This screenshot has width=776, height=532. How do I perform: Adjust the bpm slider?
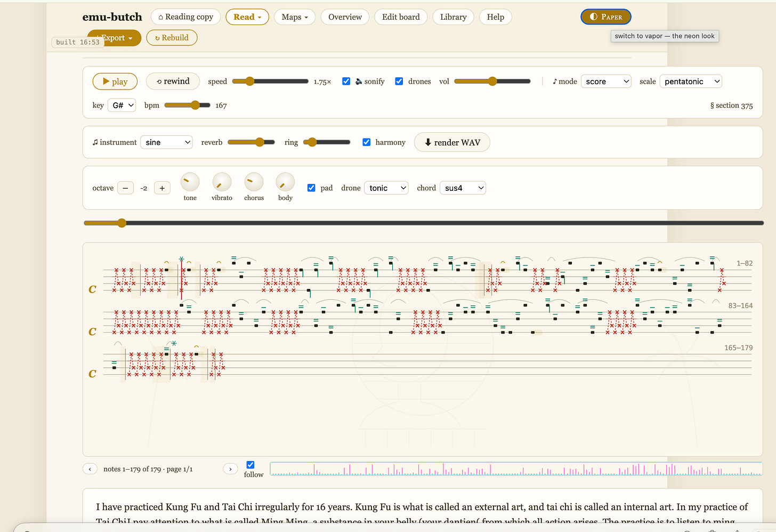coord(188,106)
